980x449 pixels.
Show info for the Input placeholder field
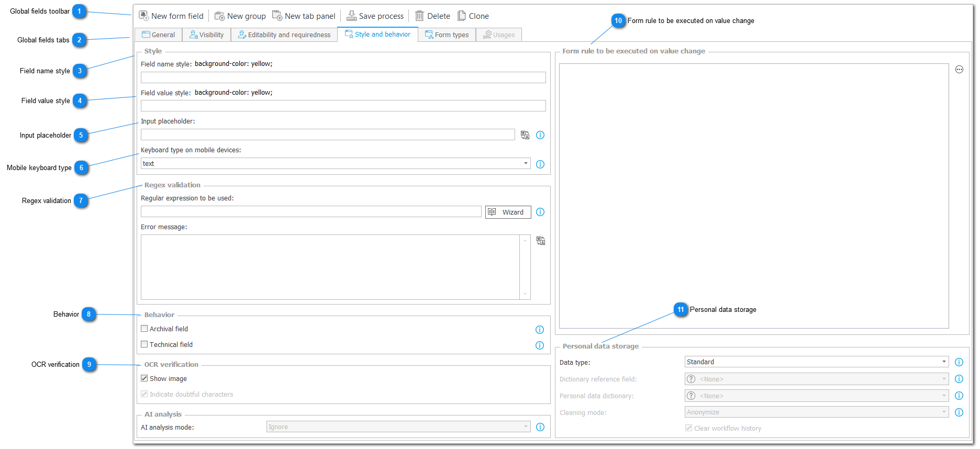click(540, 135)
